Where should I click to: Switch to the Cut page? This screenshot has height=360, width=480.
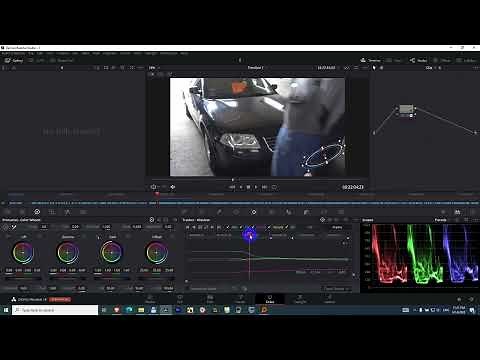(x=180, y=299)
